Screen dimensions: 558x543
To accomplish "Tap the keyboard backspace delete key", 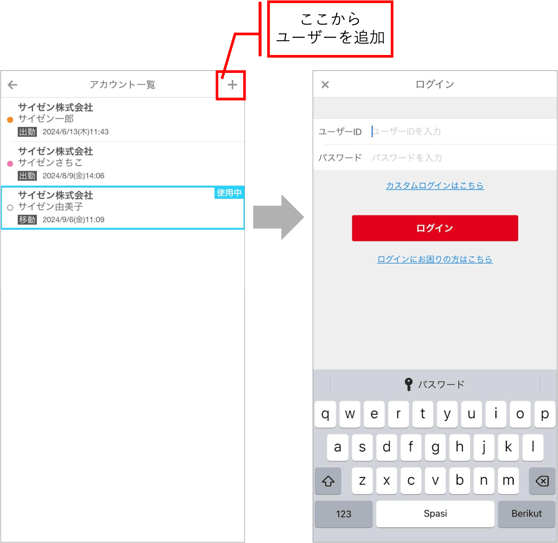I will (542, 481).
